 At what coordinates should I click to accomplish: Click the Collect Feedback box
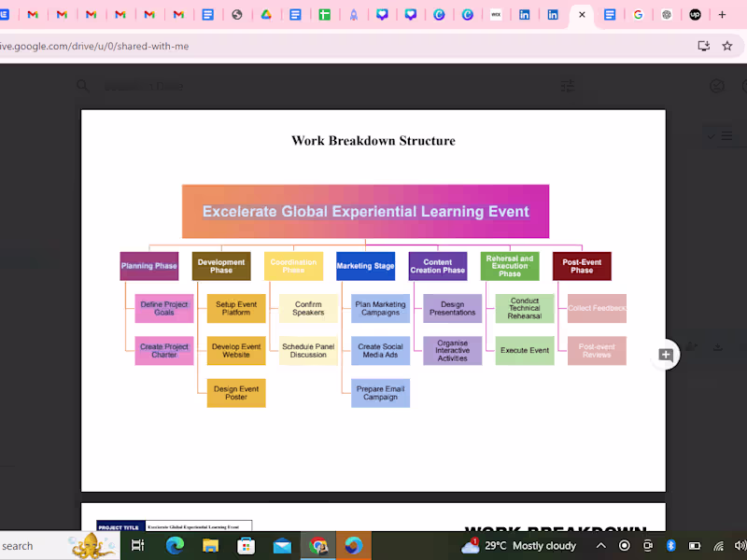(x=597, y=308)
